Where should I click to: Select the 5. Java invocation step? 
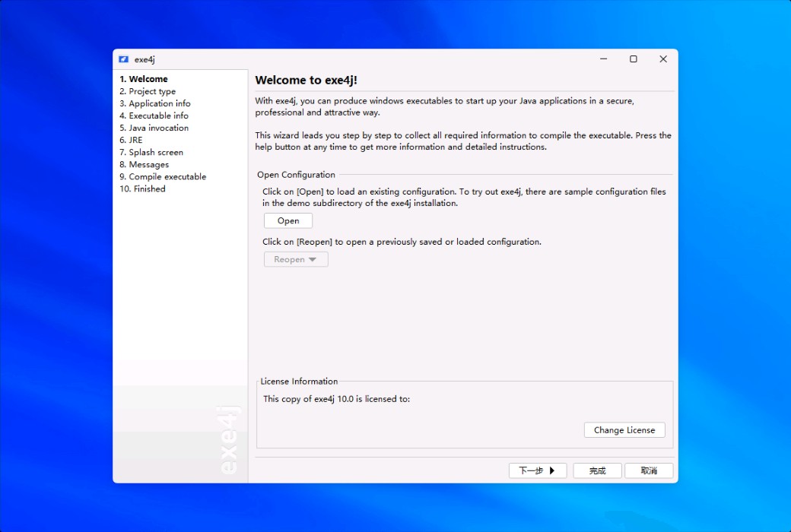click(x=154, y=128)
